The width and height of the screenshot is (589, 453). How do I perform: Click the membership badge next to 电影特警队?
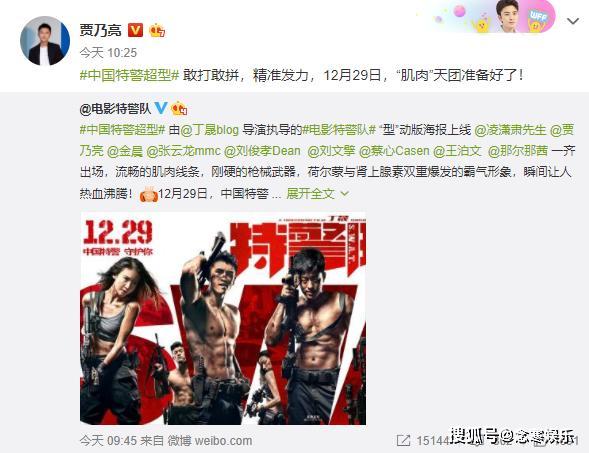(179, 109)
